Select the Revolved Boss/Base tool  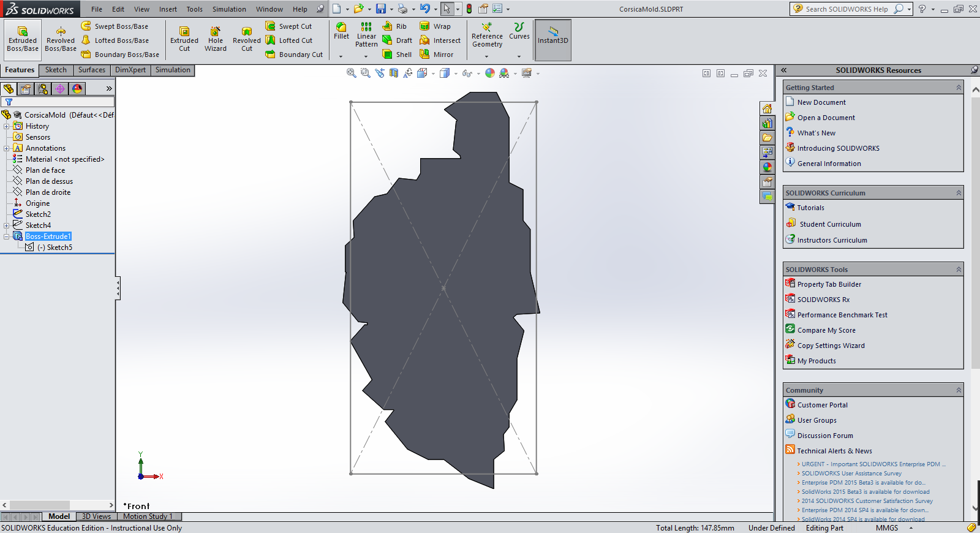pyautogui.click(x=61, y=39)
